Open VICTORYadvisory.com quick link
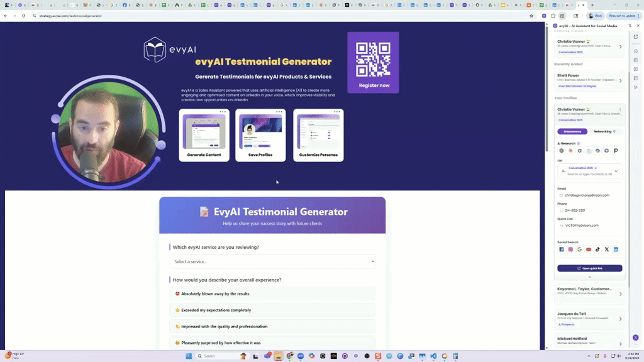644x362 pixels. click(582, 226)
